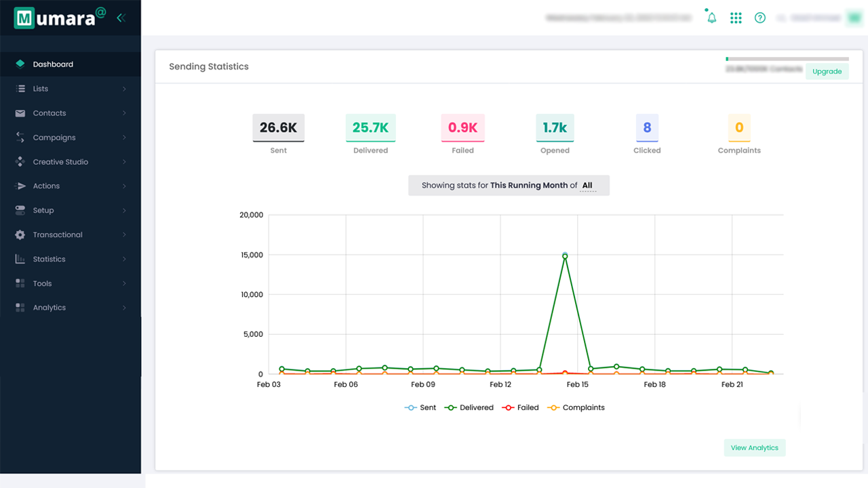Click the notification bell icon
The height and width of the screenshot is (488, 868).
[711, 18]
